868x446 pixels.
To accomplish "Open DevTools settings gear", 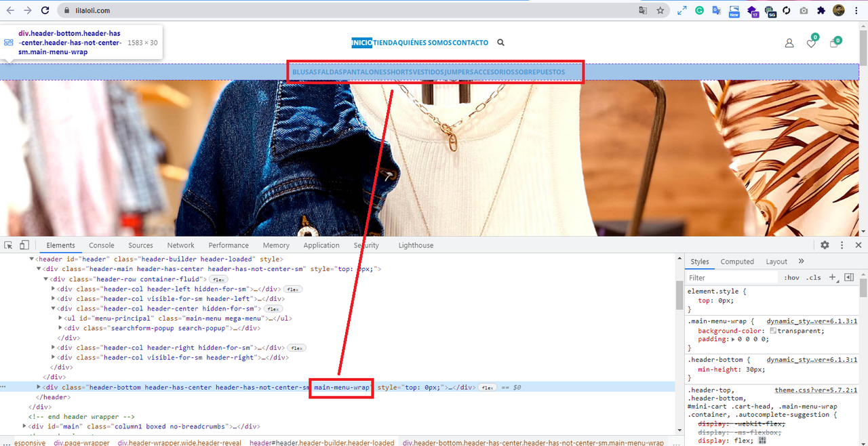I will pyautogui.click(x=825, y=245).
